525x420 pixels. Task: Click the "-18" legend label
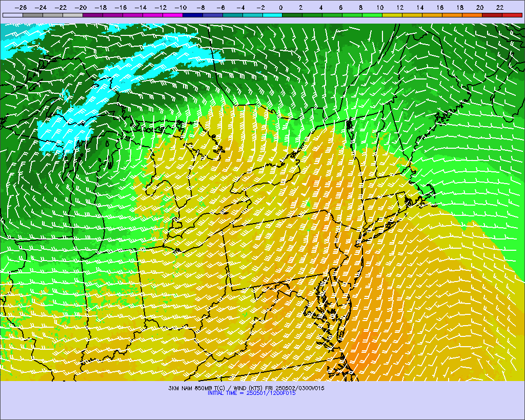point(101,8)
